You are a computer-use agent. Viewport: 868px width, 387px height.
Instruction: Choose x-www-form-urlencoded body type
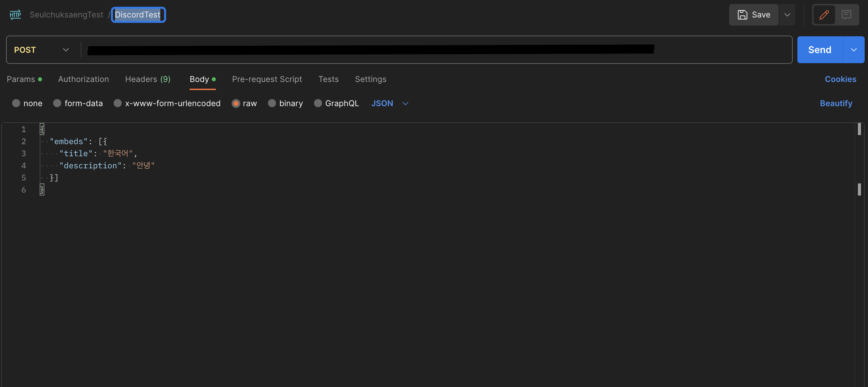118,103
